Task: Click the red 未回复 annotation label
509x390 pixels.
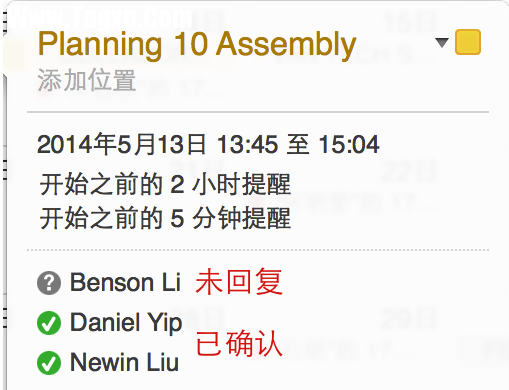Action: (239, 282)
